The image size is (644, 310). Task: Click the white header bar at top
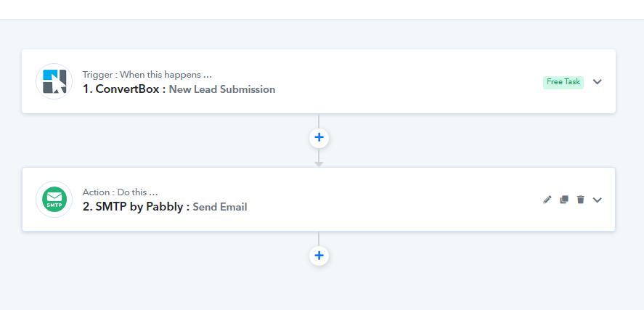(x=322, y=9)
